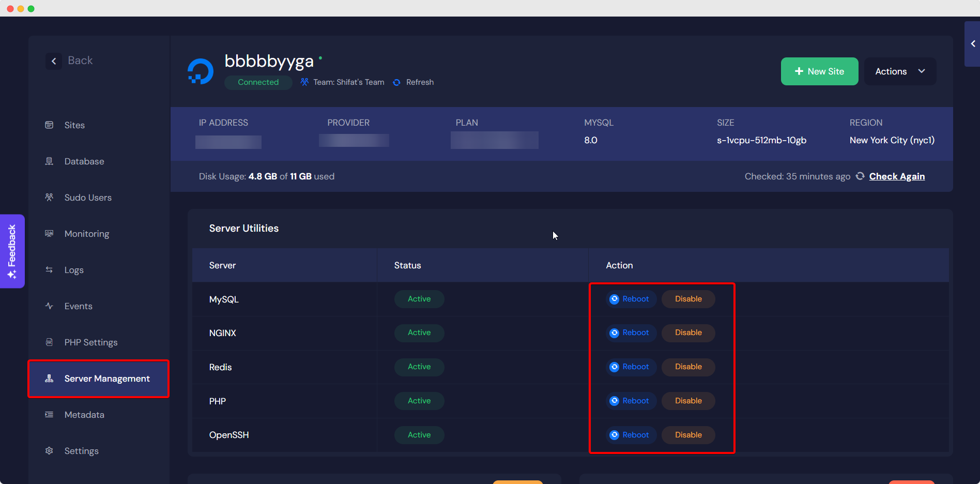Click the Refresh icon next to Team name

coord(396,82)
